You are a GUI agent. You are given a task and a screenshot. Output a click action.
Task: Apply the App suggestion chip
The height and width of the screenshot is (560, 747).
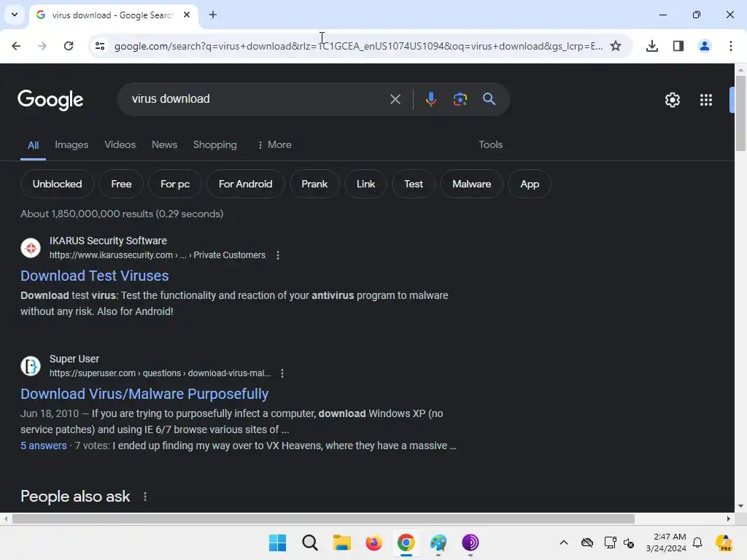coord(530,184)
